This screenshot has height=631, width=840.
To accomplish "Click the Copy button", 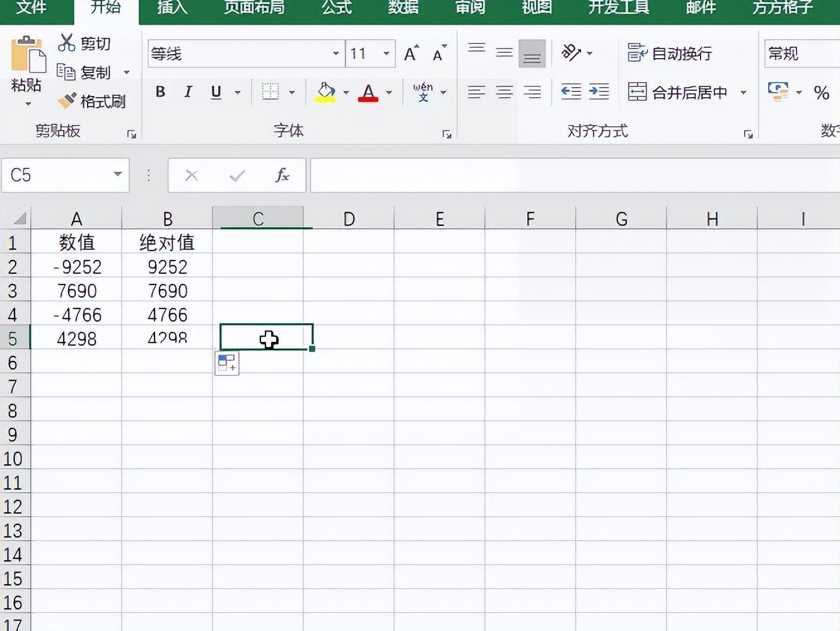I will click(x=83, y=72).
